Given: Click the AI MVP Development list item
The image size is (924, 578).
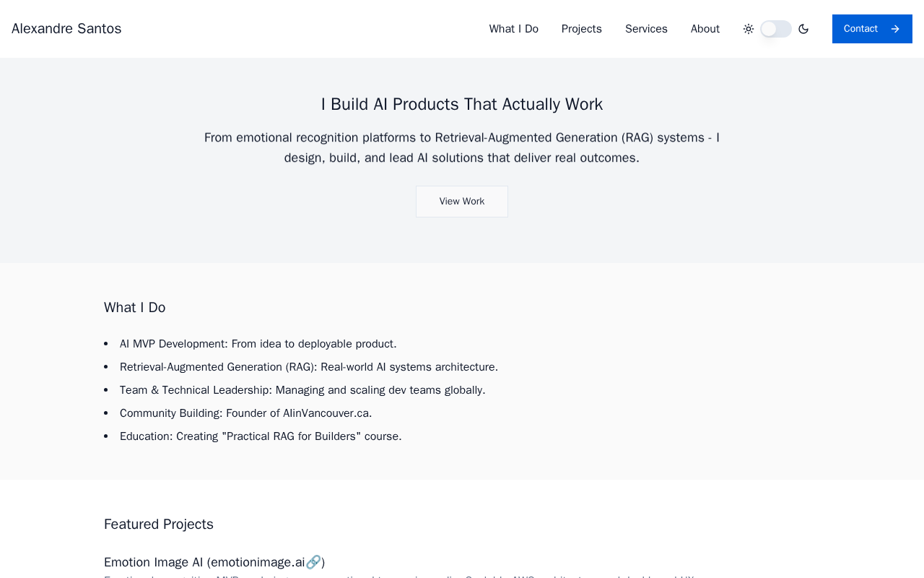Looking at the screenshot, I should [x=258, y=344].
